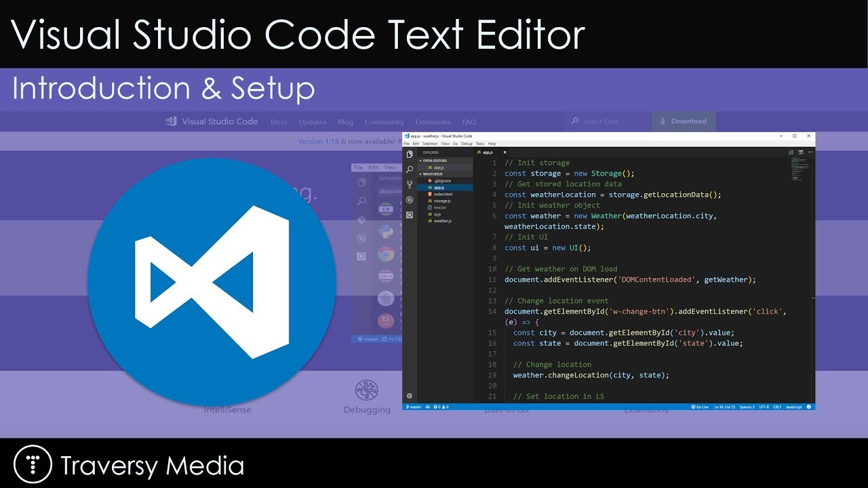The image size is (868, 488).
Task: Click line 1 comment '// Init storage'
Action: point(537,163)
